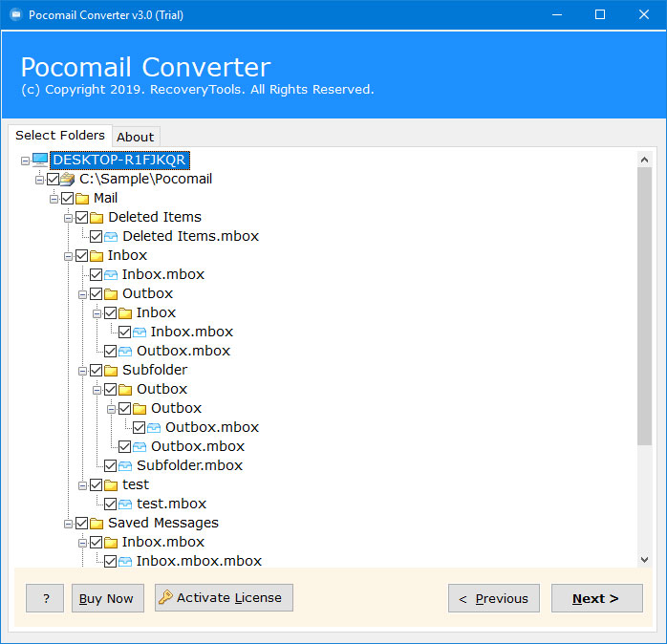The width and height of the screenshot is (667, 644).
Task: Proceed with the Next button
Action: point(597,598)
